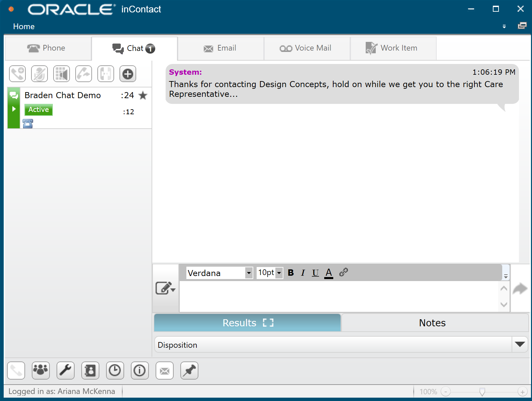Switch to the Work Item tab
The height and width of the screenshot is (401, 532).
pyautogui.click(x=393, y=48)
